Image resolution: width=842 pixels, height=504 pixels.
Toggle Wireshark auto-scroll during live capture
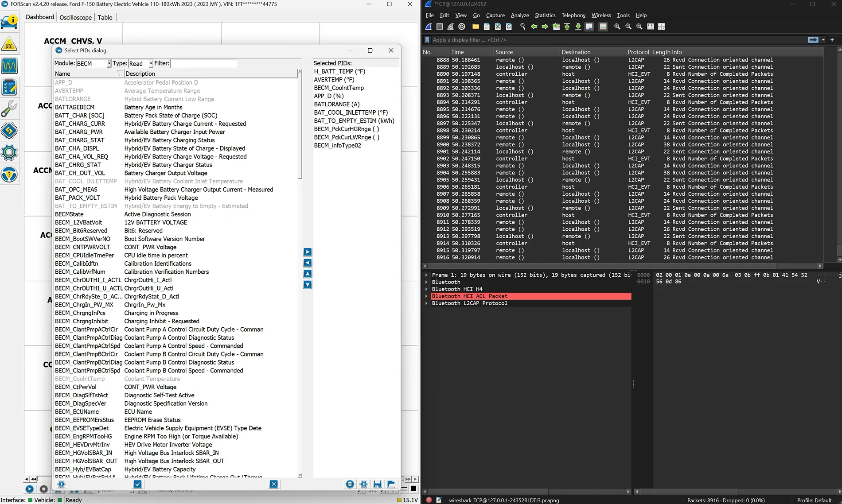pos(589,27)
